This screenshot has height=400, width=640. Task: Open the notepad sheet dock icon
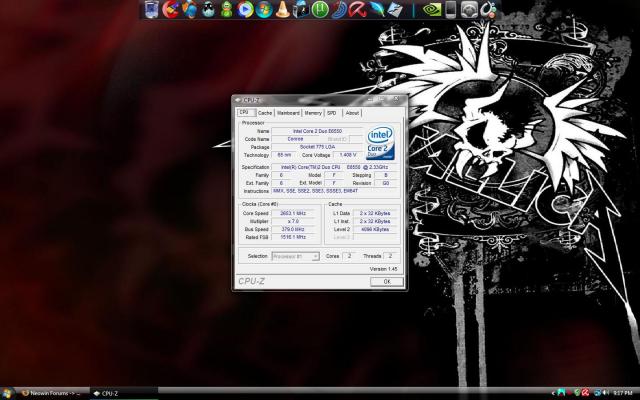tap(395, 9)
